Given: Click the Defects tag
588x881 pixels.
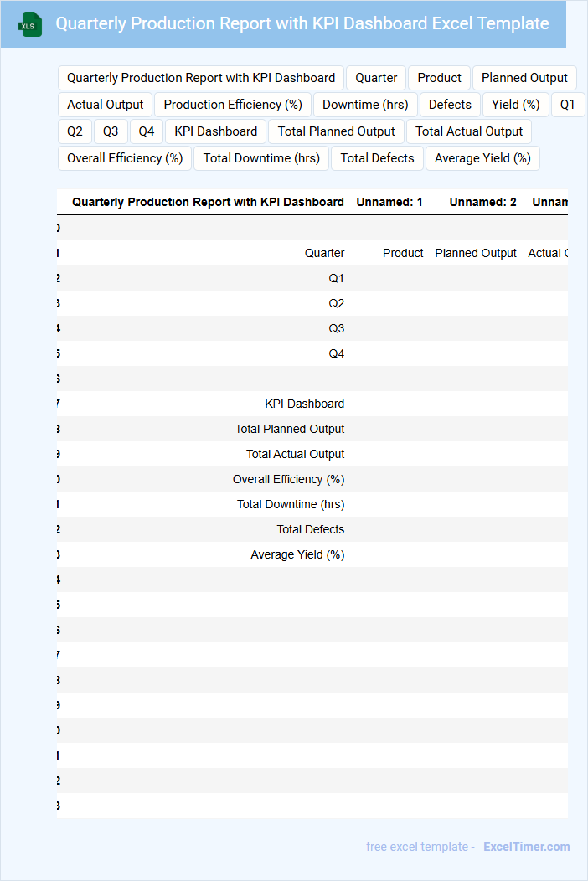Looking at the screenshot, I should point(450,105).
